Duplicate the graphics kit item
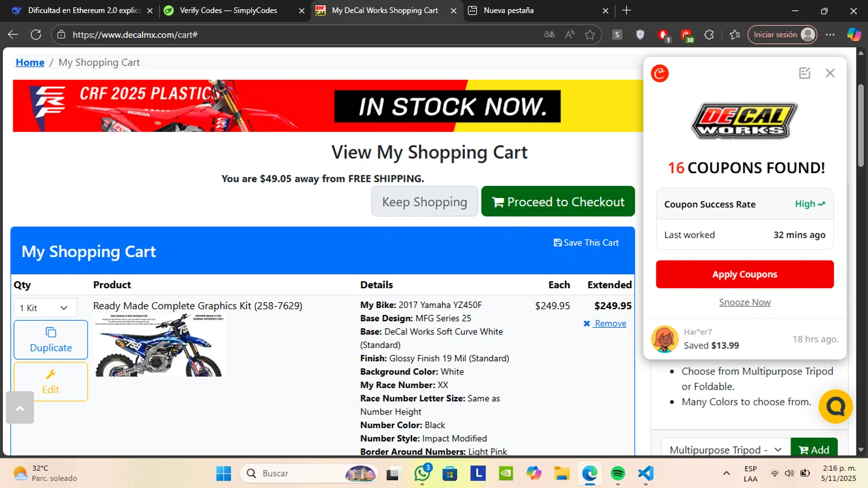 click(x=51, y=340)
